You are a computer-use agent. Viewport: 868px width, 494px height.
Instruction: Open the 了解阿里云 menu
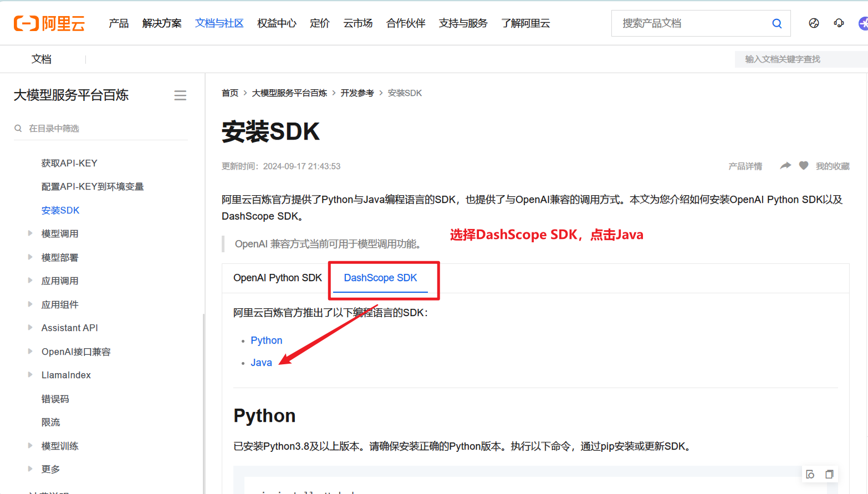525,23
